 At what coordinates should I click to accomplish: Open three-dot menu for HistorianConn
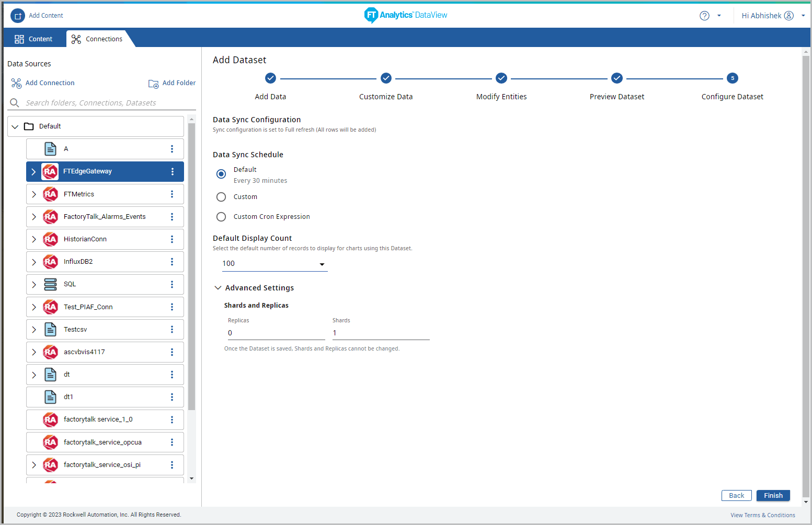click(x=172, y=239)
